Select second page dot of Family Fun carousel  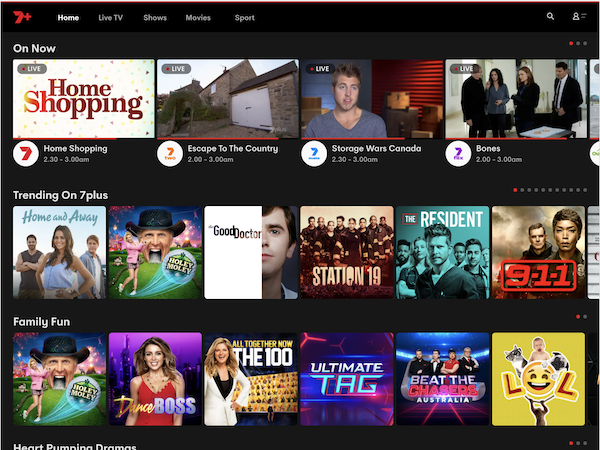click(585, 316)
